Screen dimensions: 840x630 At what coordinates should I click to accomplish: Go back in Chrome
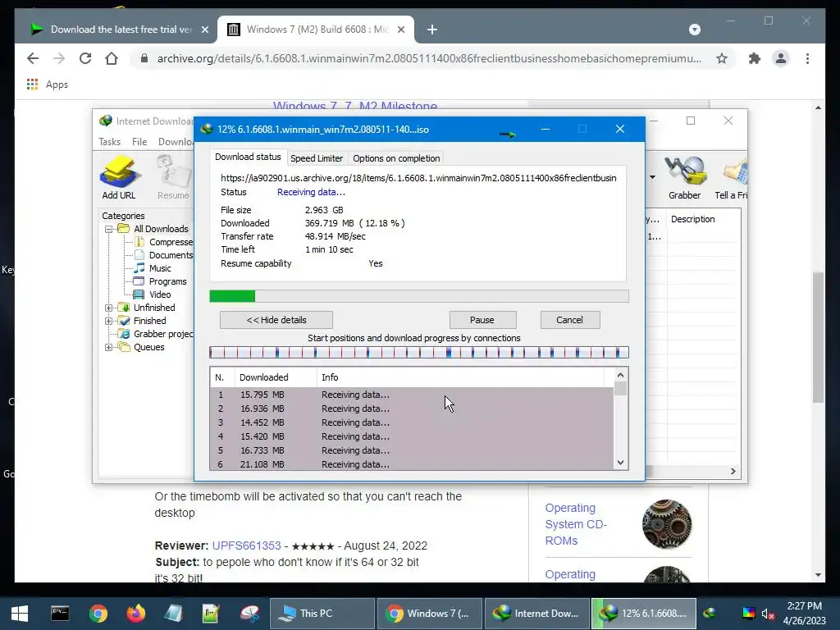[33, 58]
